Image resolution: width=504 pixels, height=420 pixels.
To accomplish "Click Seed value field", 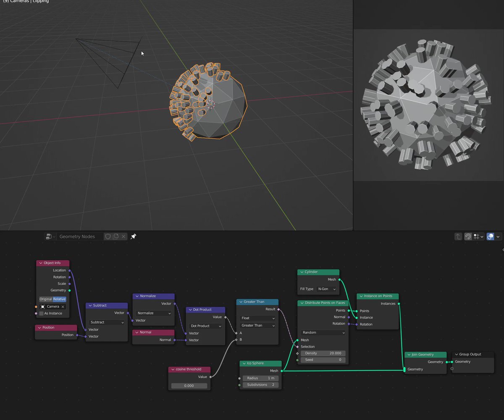I will [x=323, y=360].
